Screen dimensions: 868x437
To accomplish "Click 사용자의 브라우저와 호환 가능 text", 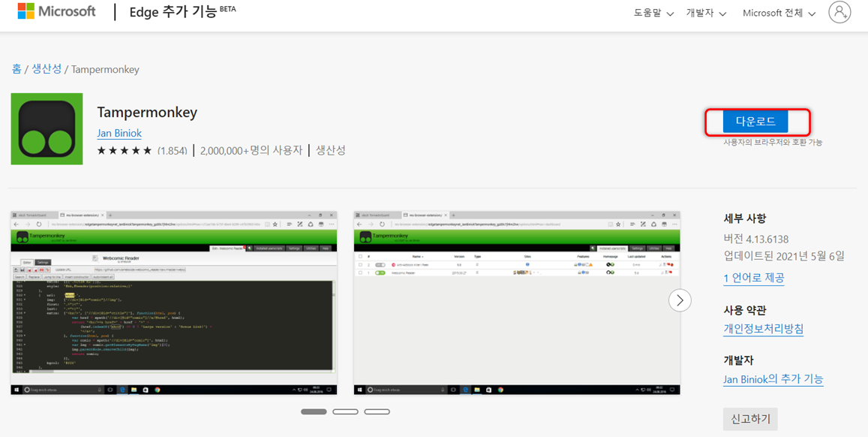I will pyautogui.click(x=773, y=143).
